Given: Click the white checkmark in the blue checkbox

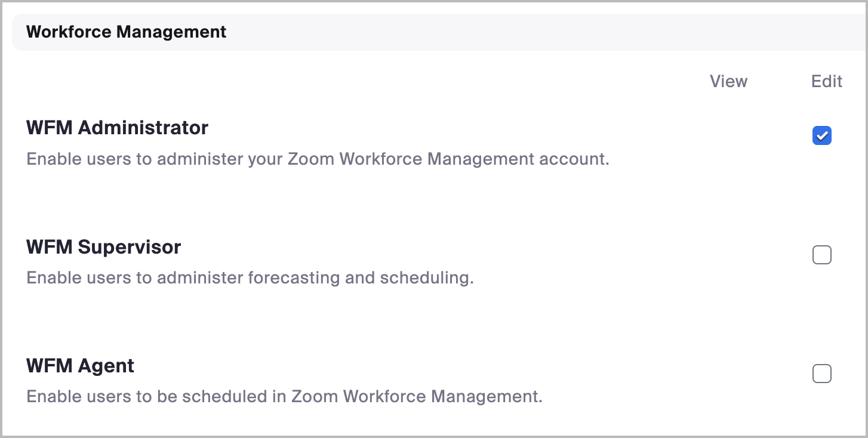Looking at the screenshot, I should coord(822,136).
